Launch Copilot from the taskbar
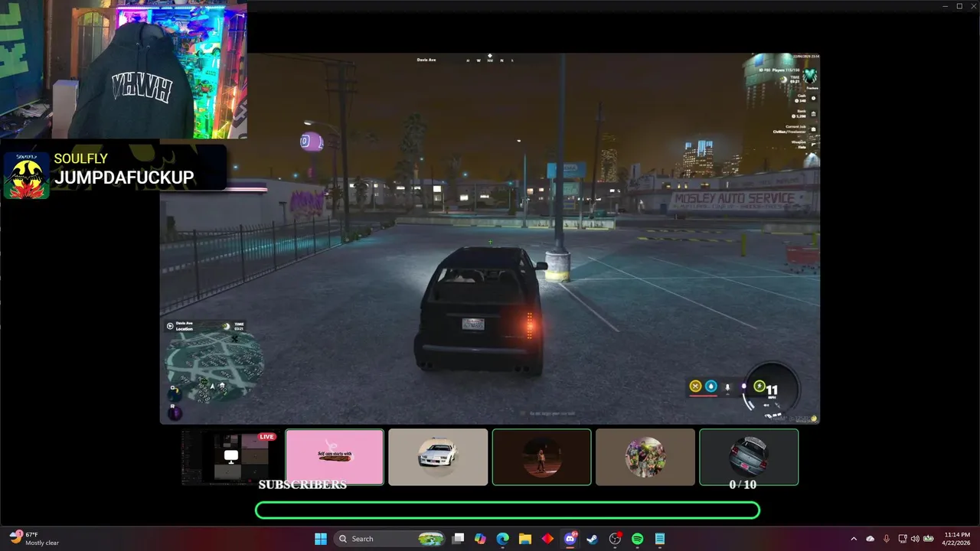The height and width of the screenshot is (551, 980). (x=480, y=539)
